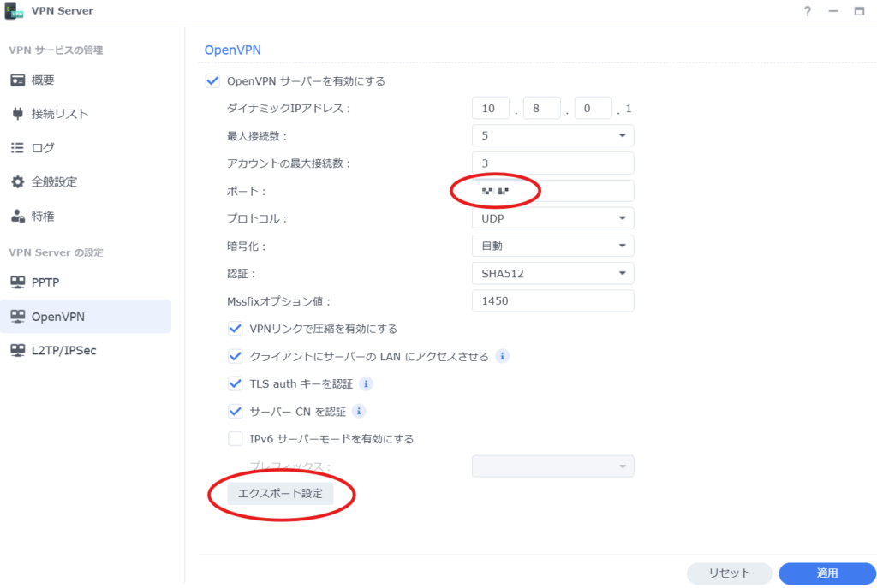The height and width of the screenshot is (588, 877).
Task: Click the エクスポート設定 button
Action: click(x=280, y=494)
